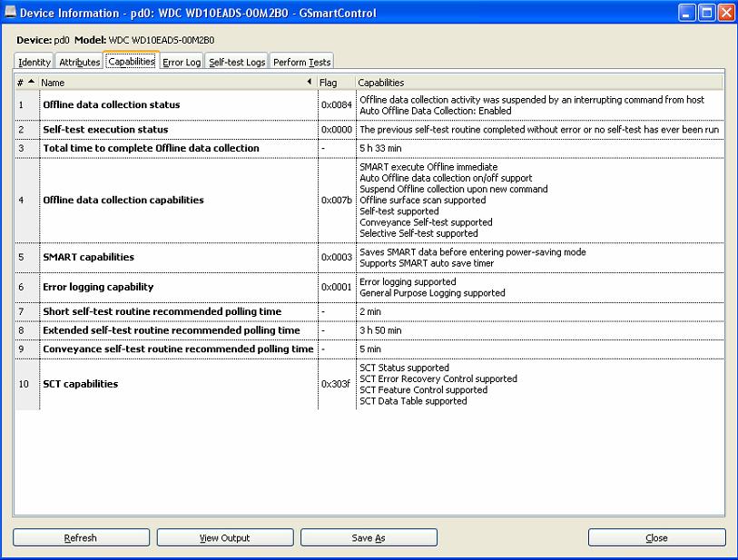The width and height of the screenshot is (738, 560).
Task: Select SMART capabilities row
Action: pos(369,258)
